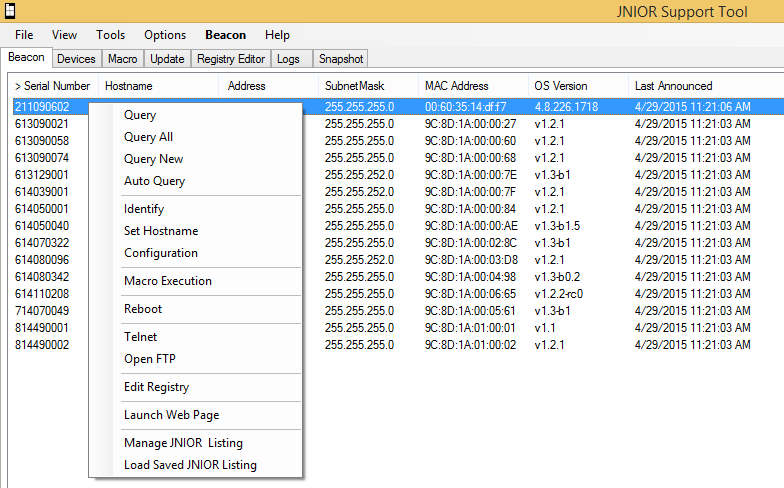Viewport: 784px width, 488px height.
Task: Select Reboot in context menu
Action: tap(196, 309)
